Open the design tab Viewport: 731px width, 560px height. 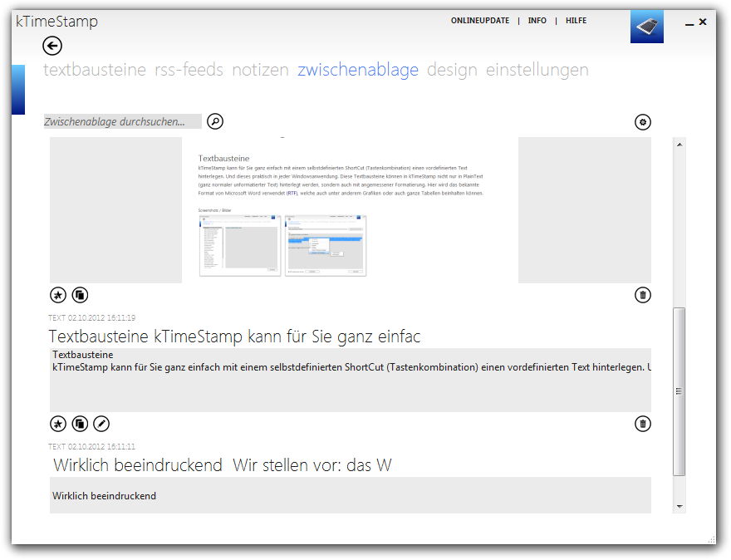(x=452, y=70)
